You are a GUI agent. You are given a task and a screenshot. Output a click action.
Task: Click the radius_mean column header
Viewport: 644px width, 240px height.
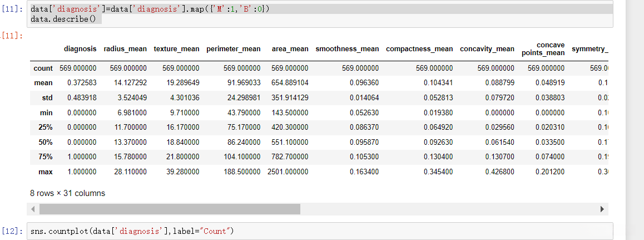(125, 49)
